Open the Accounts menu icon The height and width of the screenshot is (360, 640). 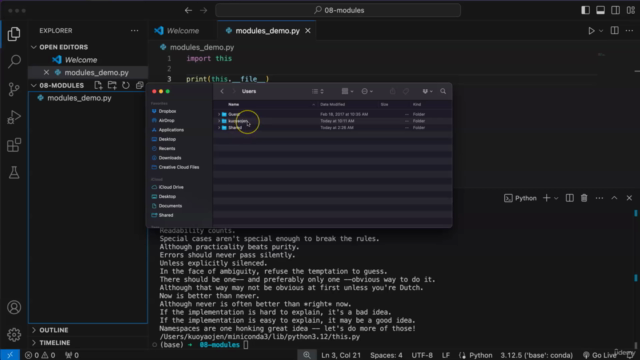tap(14, 307)
